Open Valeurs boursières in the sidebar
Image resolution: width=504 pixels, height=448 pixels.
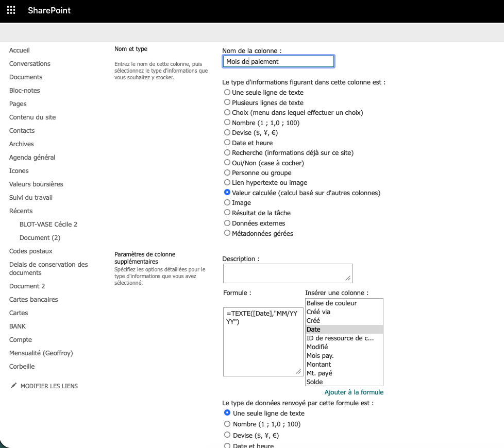[36, 184]
